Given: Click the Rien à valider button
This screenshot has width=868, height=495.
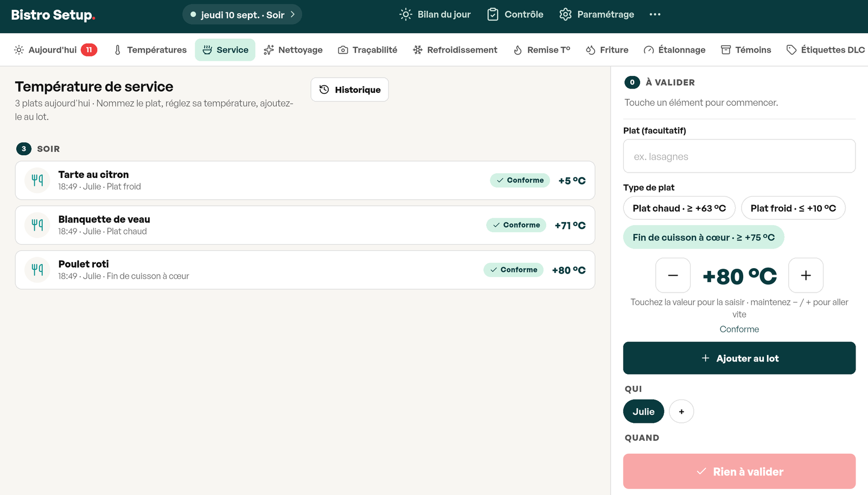Looking at the screenshot, I should (x=739, y=472).
